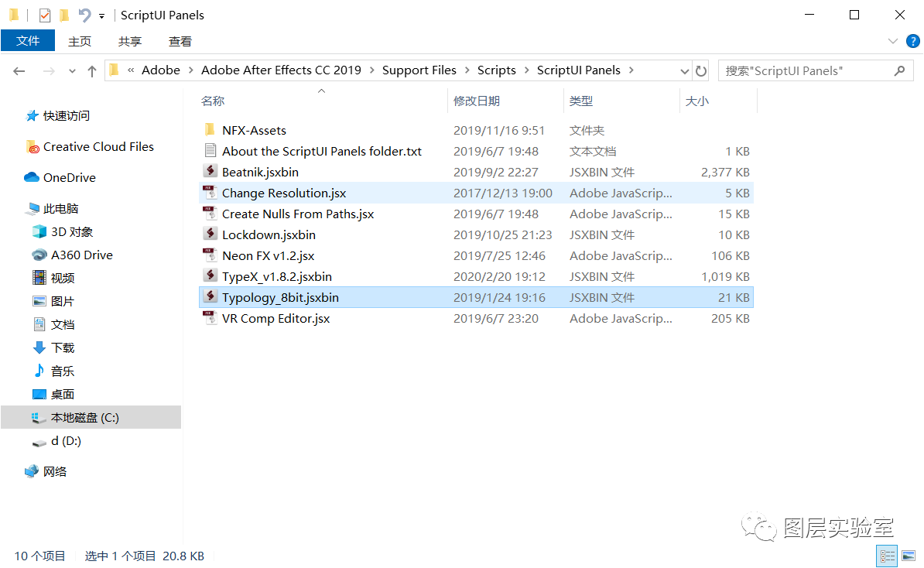This screenshot has width=924, height=568.
Task: Switch to details view layout icon
Action: tap(887, 556)
